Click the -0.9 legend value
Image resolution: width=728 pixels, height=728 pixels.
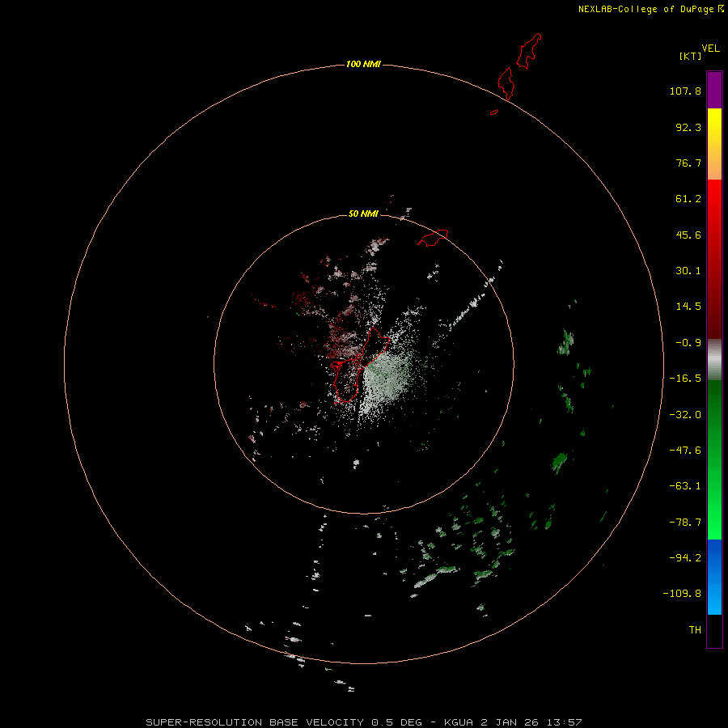[x=688, y=343]
